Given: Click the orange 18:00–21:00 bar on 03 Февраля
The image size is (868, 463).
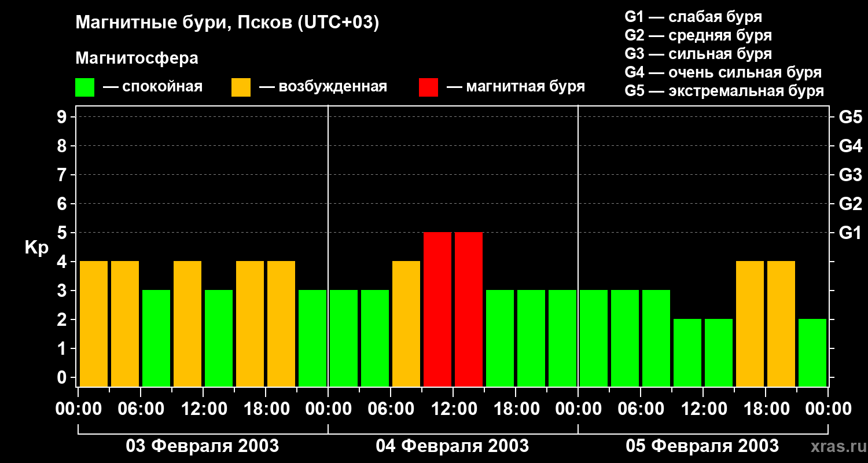Looking at the screenshot, I should (x=281, y=324).
